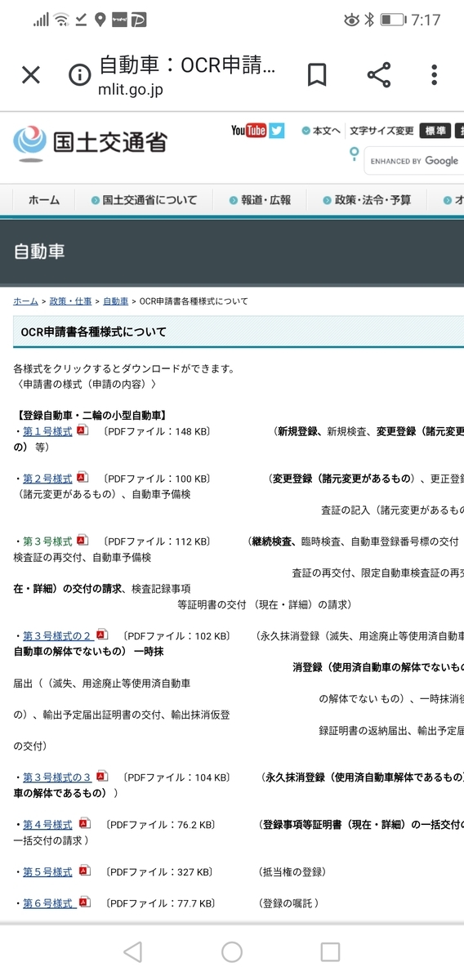Download 第2号様式 link
The image size is (464, 980).
47,479
